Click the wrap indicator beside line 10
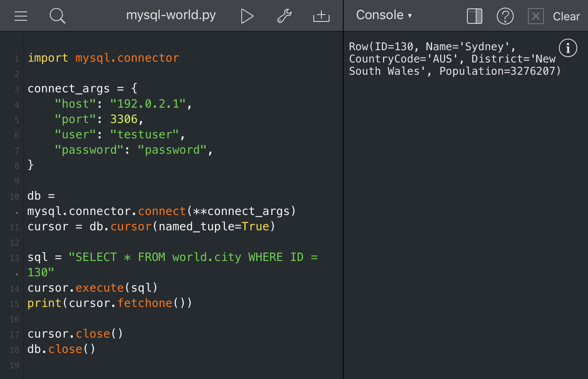 pos(16,211)
